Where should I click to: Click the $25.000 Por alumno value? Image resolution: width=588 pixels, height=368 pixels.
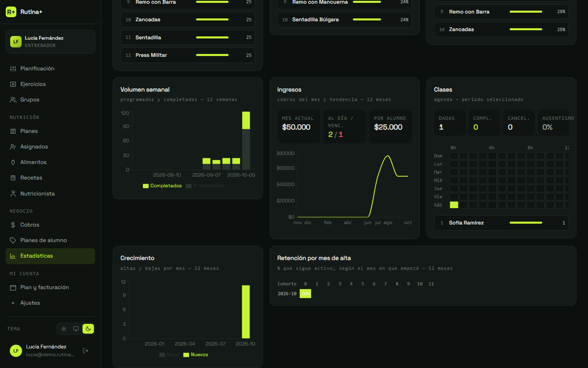pyautogui.click(x=388, y=127)
